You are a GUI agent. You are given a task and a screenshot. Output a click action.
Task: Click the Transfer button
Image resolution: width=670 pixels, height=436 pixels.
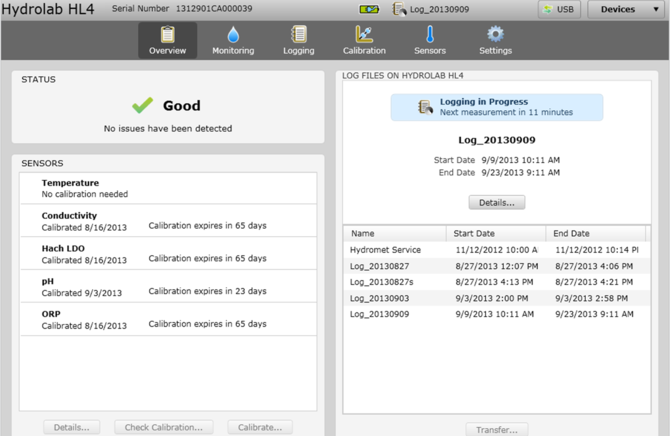[497, 429]
